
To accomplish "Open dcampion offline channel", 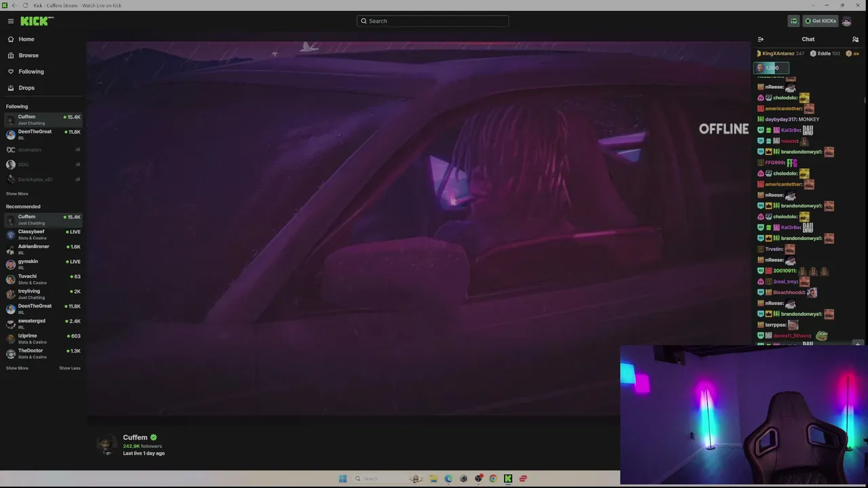I will point(43,150).
